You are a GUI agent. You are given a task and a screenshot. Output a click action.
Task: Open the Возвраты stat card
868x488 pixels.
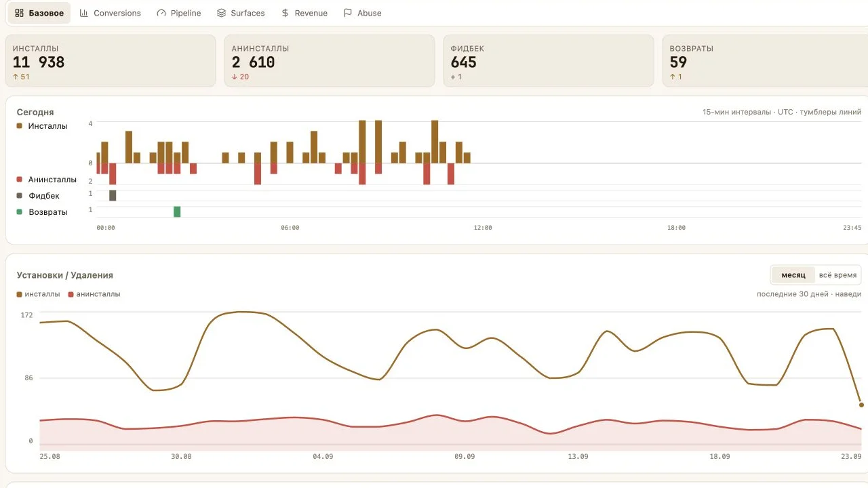click(x=764, y=61)
